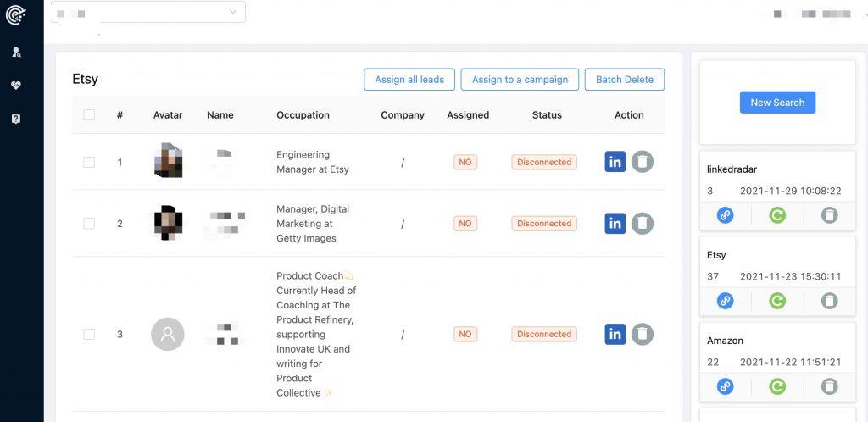The image size is (868, 422).
Task: Click the NO assigned tag in row 2
Action: (465, 224)
